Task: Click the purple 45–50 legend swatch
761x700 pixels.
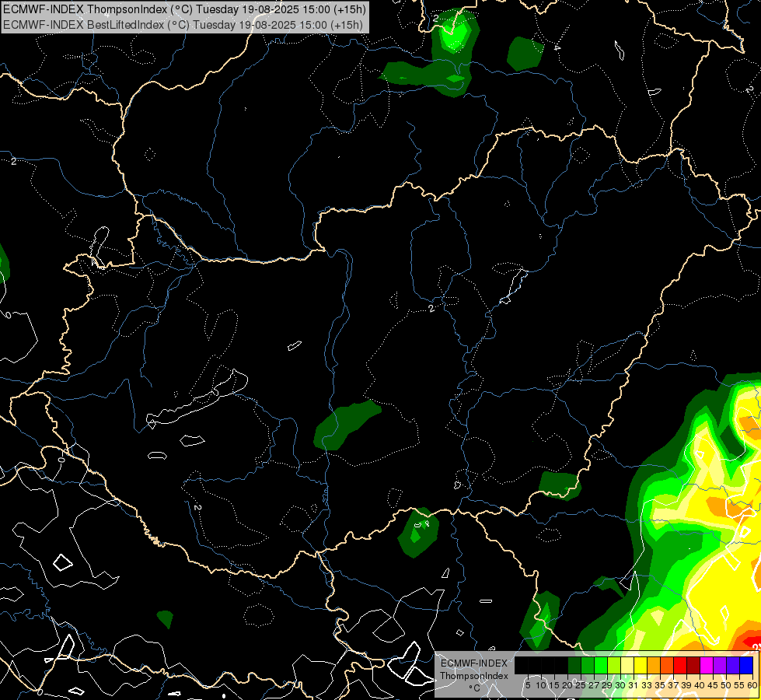Action: pos(720,666)
